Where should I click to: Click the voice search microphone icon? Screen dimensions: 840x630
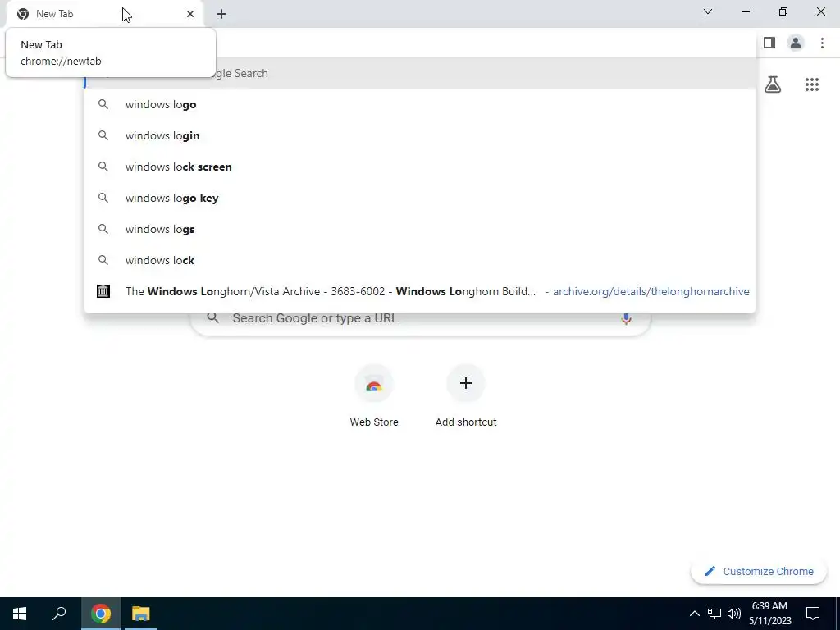[x=626, y=318]
